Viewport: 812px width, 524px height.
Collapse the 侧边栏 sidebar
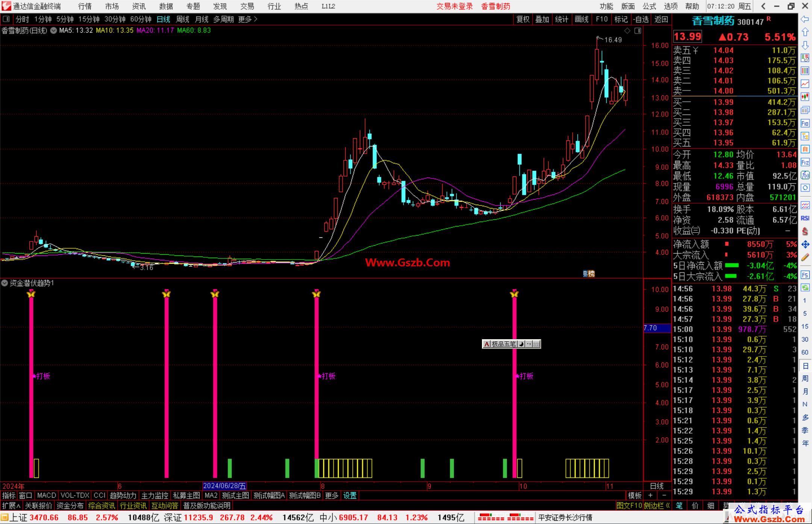(657, 506)
